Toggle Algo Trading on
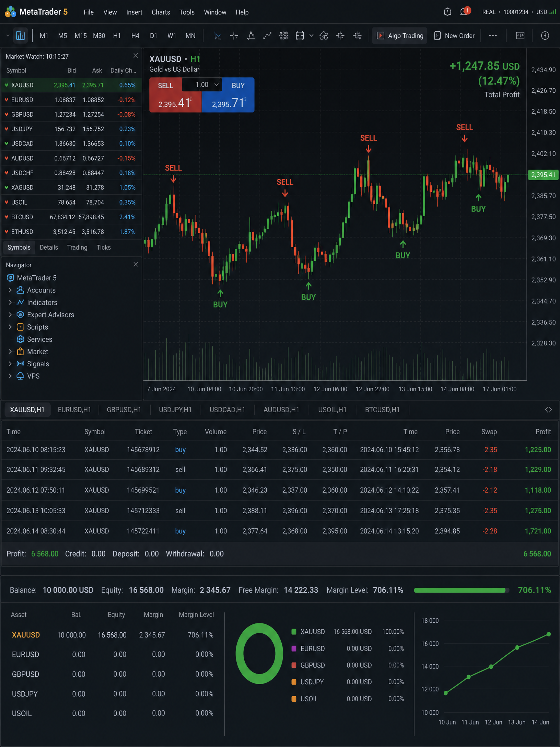 tap(400, 36)
